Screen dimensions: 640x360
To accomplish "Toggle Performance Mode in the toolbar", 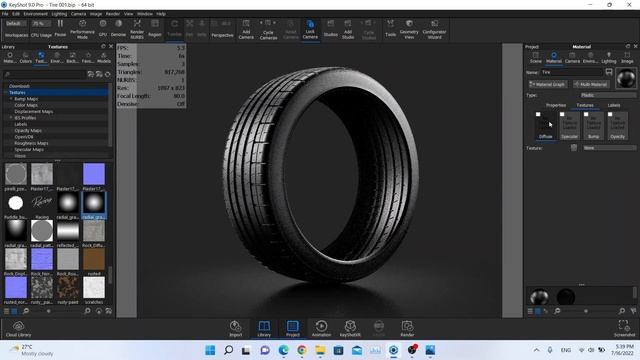I will (82, 29).
